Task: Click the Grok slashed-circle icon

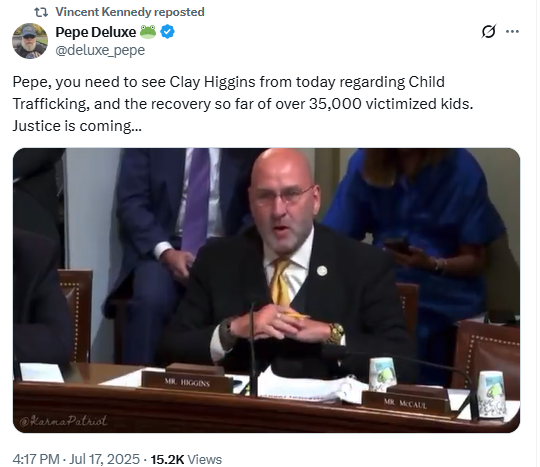Action: click(489, 32)
